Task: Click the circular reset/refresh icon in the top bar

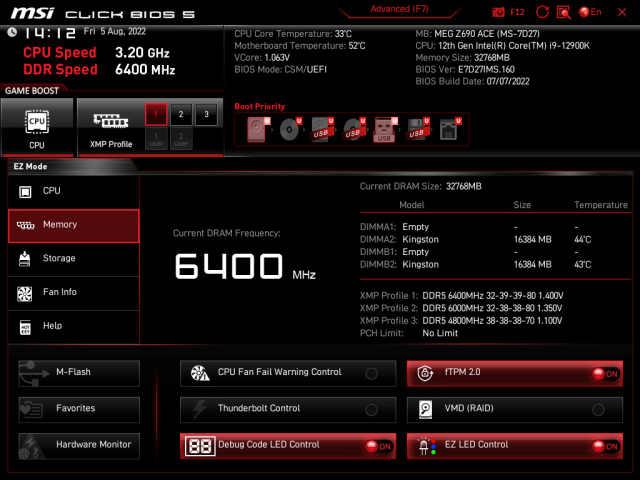Action: [542, 12]
